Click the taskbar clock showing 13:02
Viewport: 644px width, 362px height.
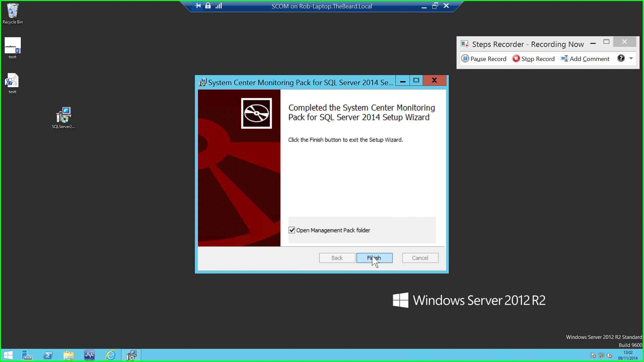[628, 355]
